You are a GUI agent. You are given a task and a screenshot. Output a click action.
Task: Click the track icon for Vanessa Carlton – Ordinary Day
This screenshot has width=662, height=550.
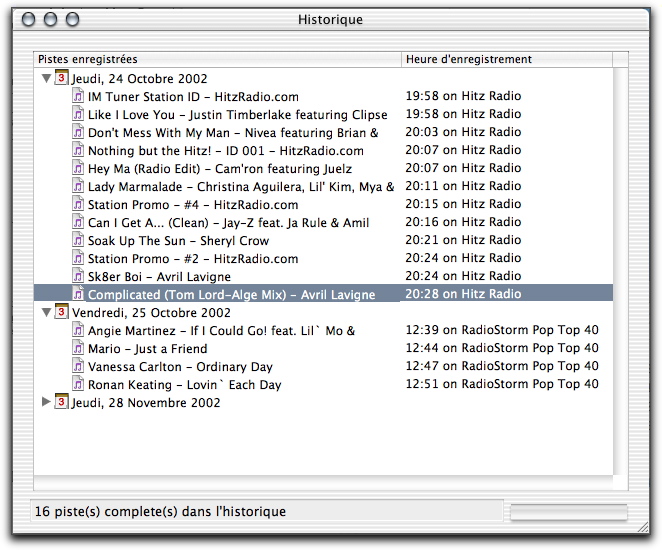[78, 366]
